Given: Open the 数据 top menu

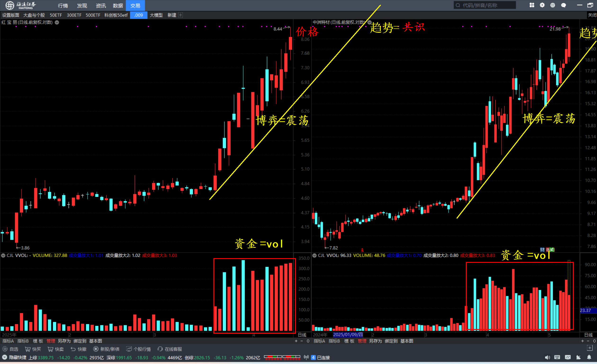Looking at the screenshot, I should coord(118,5).
